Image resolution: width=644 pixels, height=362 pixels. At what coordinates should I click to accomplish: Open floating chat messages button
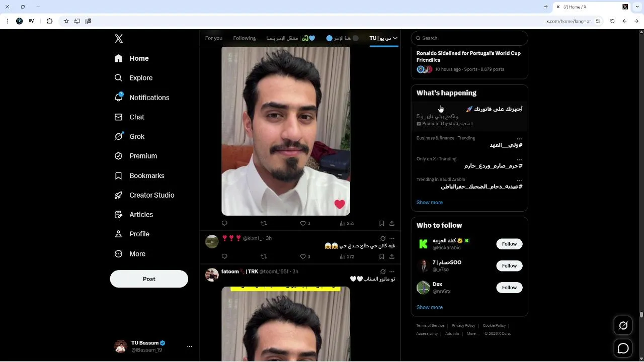coord(623,348)
